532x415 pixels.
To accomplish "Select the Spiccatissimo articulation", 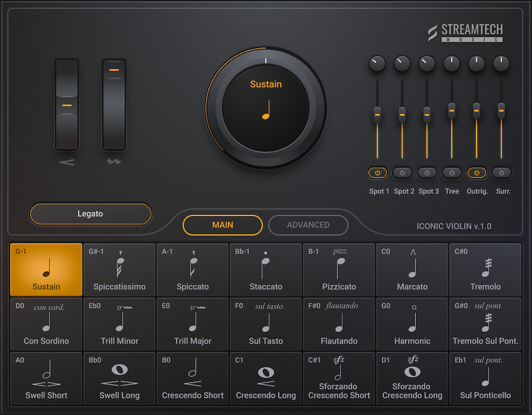I will click(120, 270).
